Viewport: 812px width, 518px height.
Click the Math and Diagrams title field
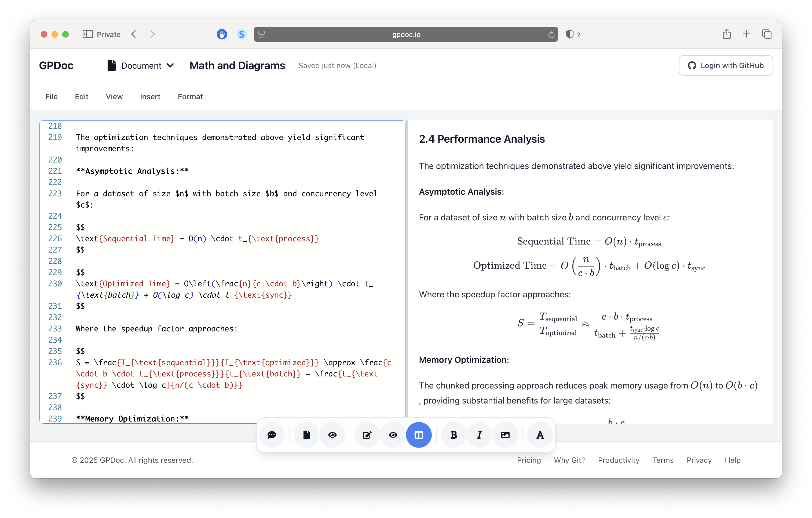(x=237, y=65)
